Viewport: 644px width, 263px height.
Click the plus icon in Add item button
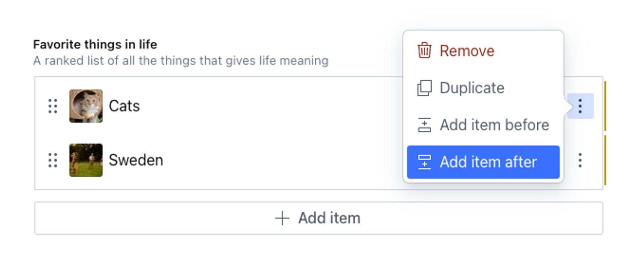point(282,218)
